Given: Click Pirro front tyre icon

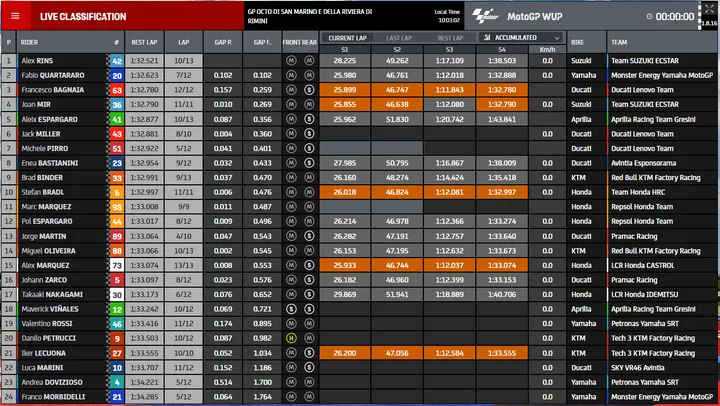Looking at the screenshot, I should [291, 148].
